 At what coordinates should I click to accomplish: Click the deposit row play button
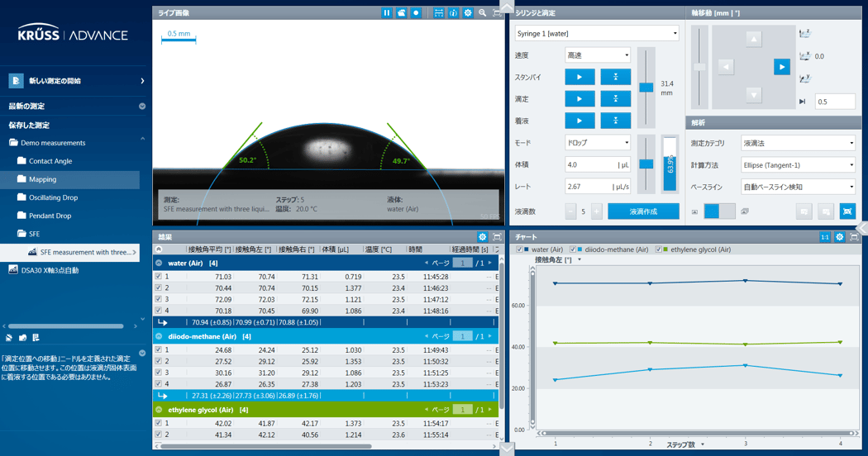pyautogui.click(x=579, y=121)
